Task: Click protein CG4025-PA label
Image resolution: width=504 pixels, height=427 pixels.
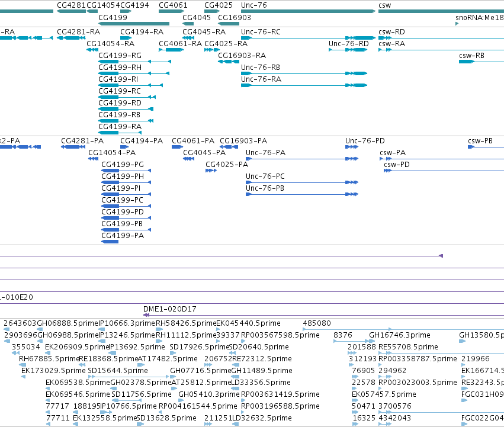Action: 227,165
